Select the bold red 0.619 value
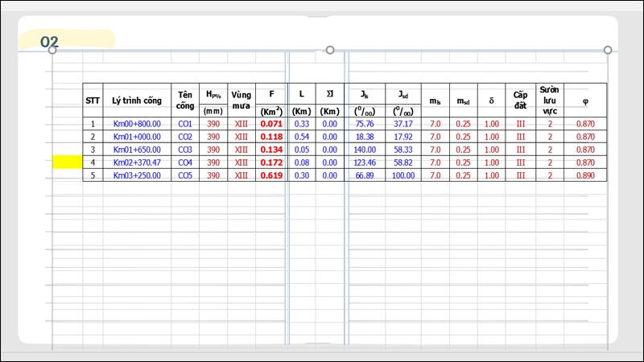 click(x=271, y=175)
